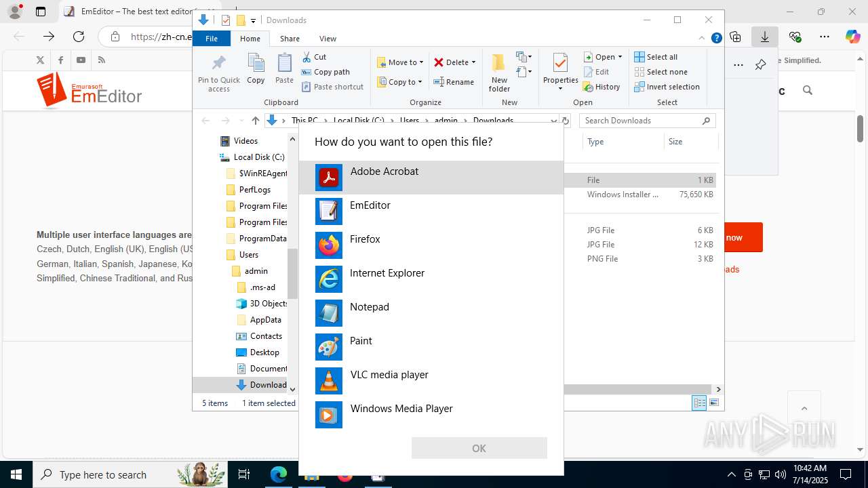
Task: Click Cut in the ribbon
Action: click(314, 57)
